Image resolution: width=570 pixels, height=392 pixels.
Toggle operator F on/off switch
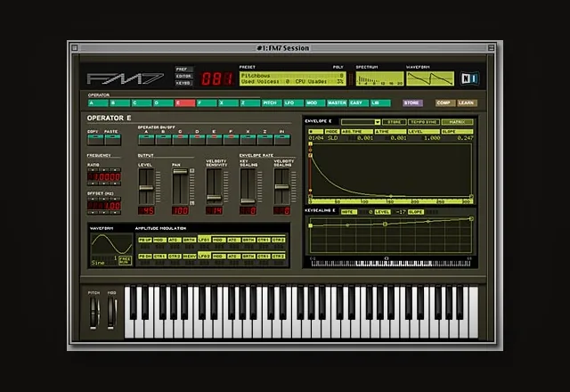click(231, 140)
